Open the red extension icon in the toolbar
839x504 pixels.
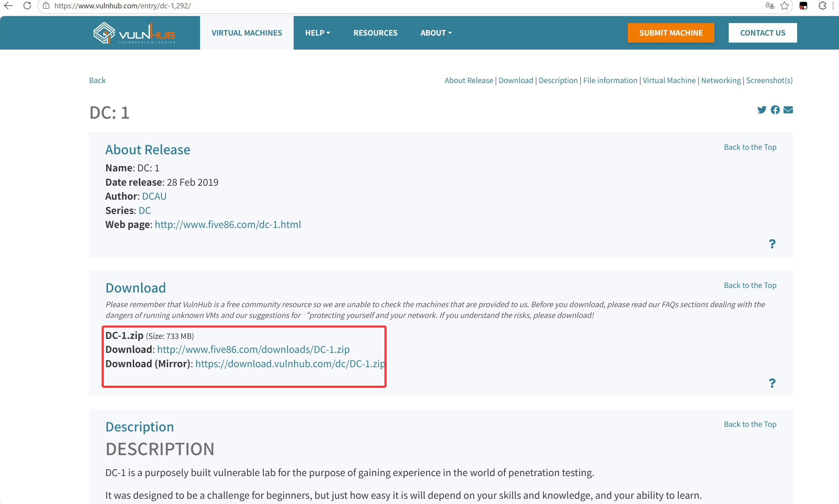(x=803, y=6)
